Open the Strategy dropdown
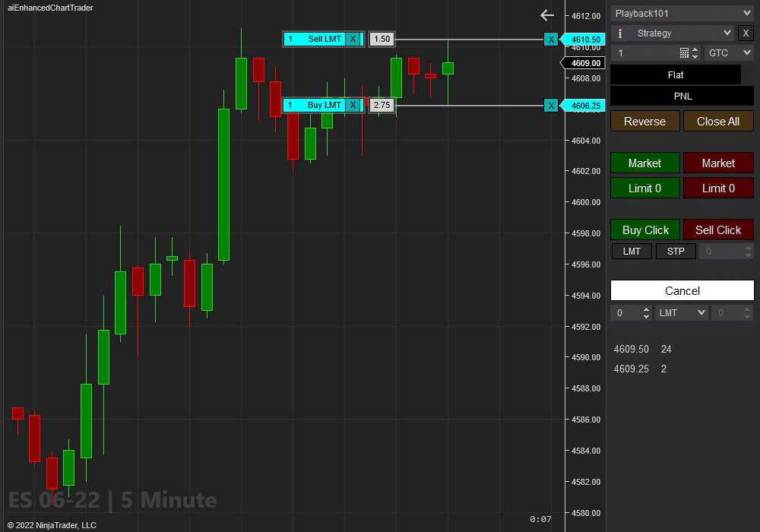This screenshot has height=532, width=760. 673,33
